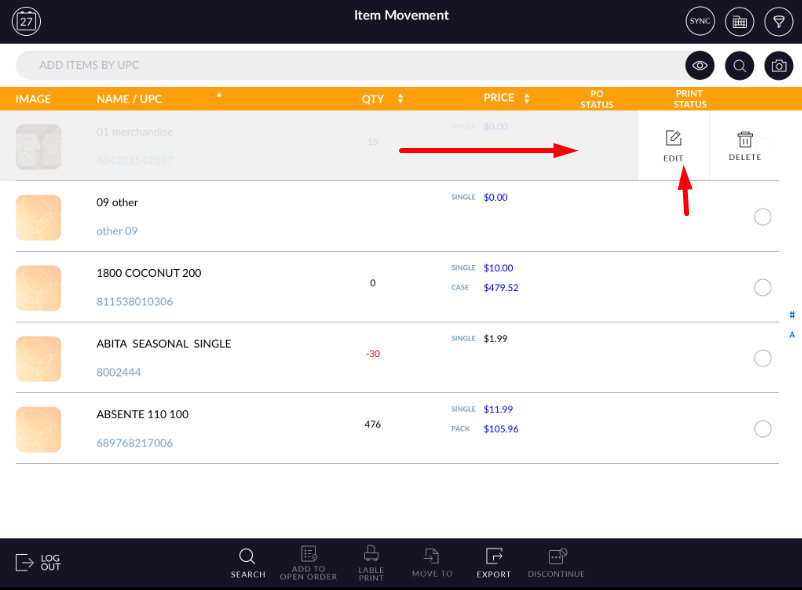
Task: Click Search in the bottom toolbar
Action: click(248, 562)
